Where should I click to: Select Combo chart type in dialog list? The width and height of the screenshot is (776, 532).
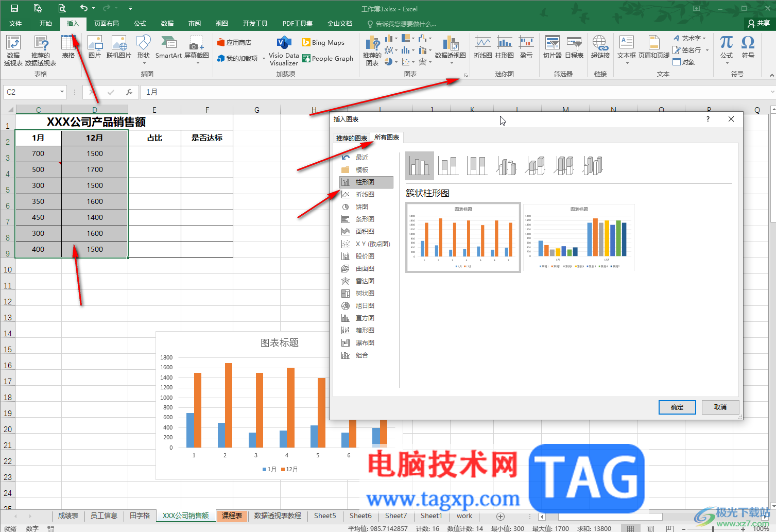pos(366,355)
